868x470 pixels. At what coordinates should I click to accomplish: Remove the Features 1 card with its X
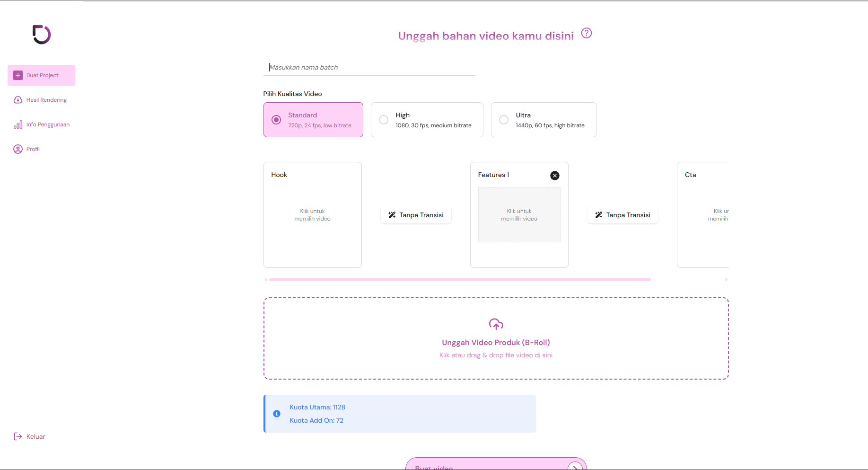pyautogui.click(x=555, y=176)
